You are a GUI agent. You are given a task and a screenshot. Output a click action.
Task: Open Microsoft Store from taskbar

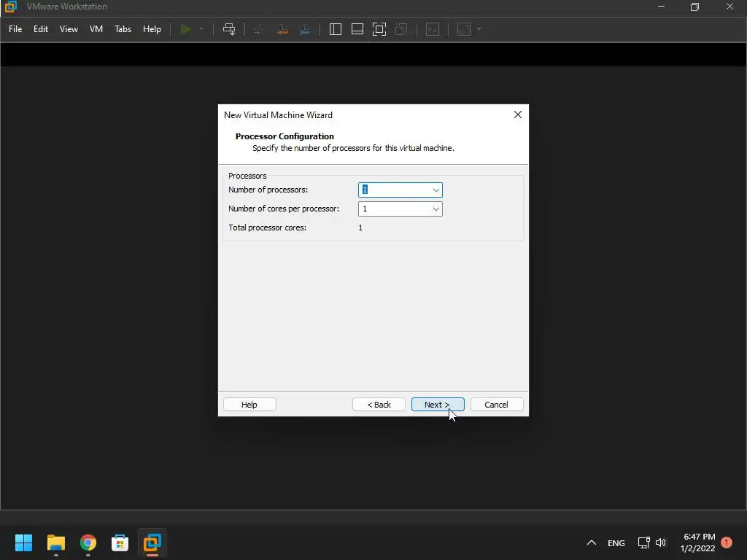pyautogui.click(x=120, y=542)
